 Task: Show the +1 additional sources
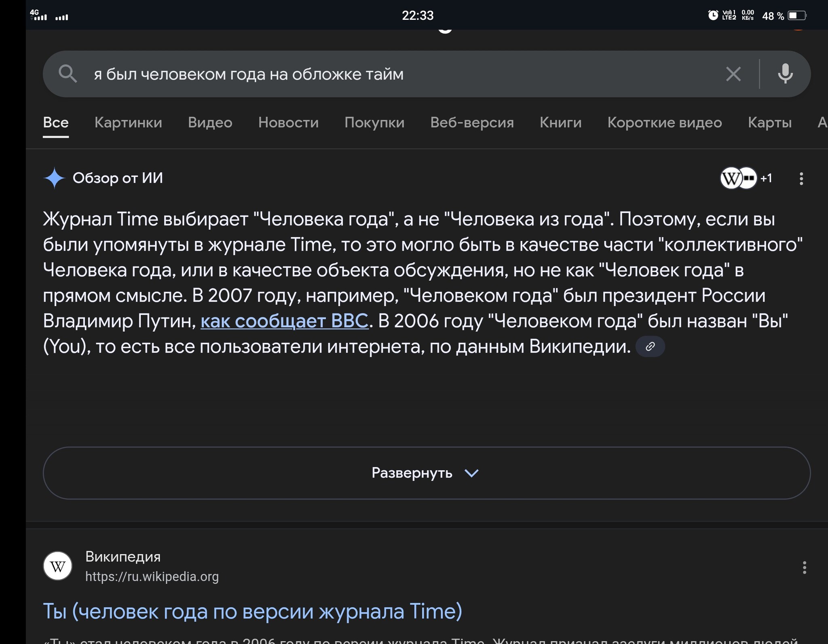click(x=766, y=178)
